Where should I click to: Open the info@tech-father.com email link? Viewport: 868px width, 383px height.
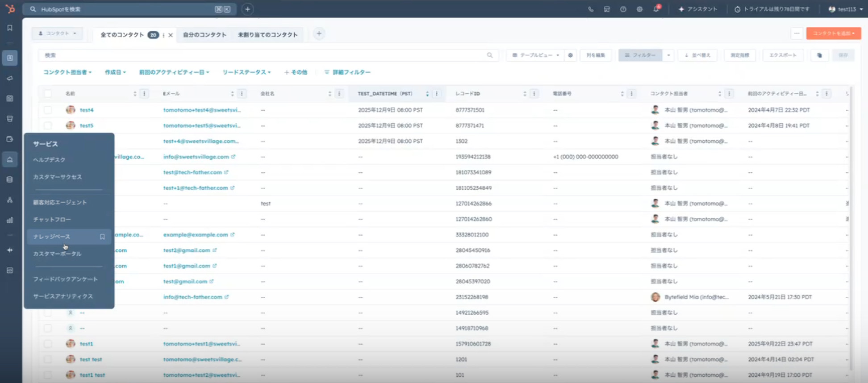[192, 297]
